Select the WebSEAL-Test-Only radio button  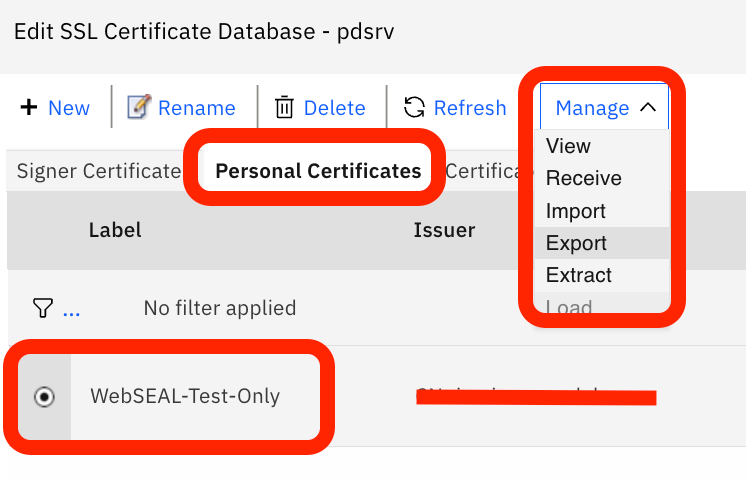[x=44, y=397]
